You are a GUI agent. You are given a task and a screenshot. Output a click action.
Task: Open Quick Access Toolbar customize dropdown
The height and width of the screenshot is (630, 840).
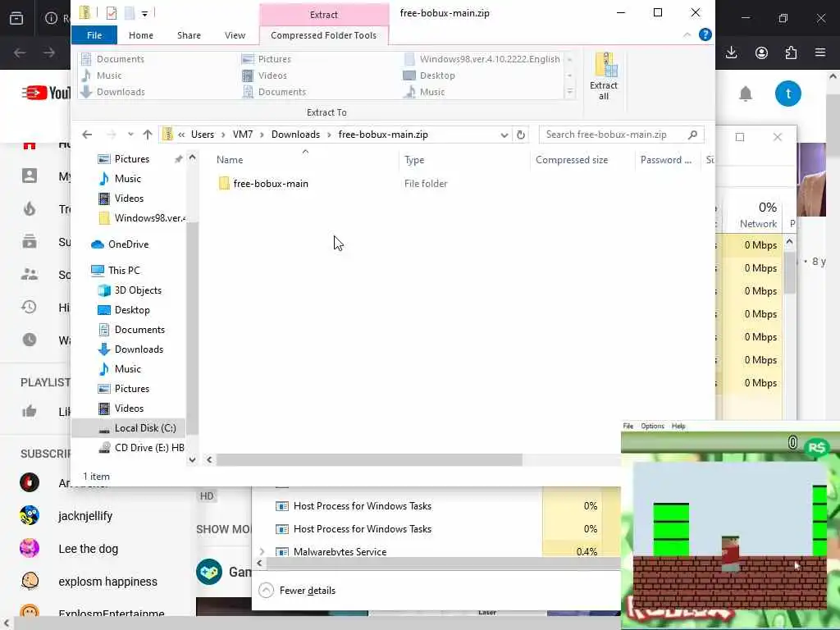coord(144,13)
